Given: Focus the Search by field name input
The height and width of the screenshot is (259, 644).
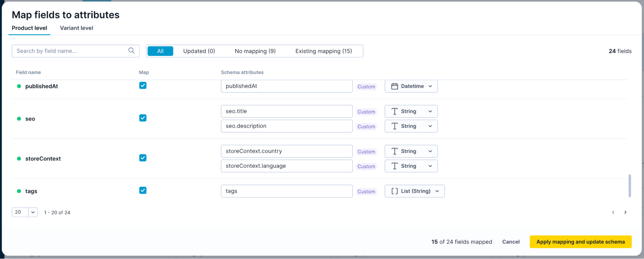Looking at the screenshot, I should click(x=71, y=51).
